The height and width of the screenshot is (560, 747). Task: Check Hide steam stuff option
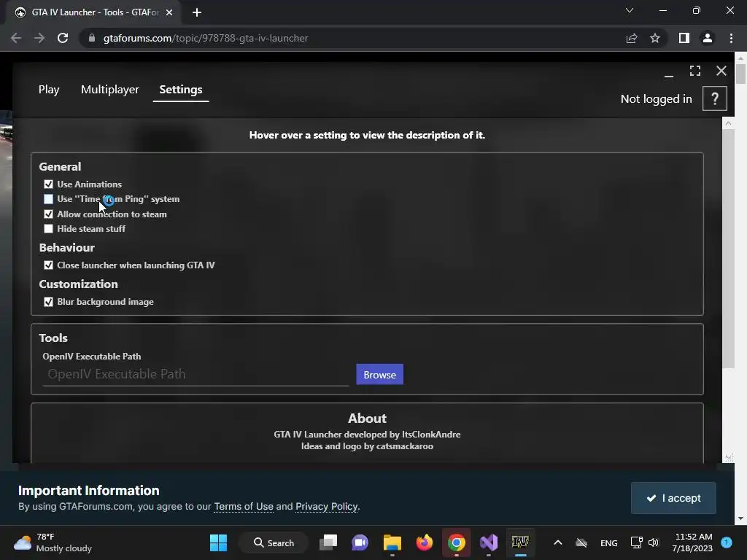pos(49,229)
